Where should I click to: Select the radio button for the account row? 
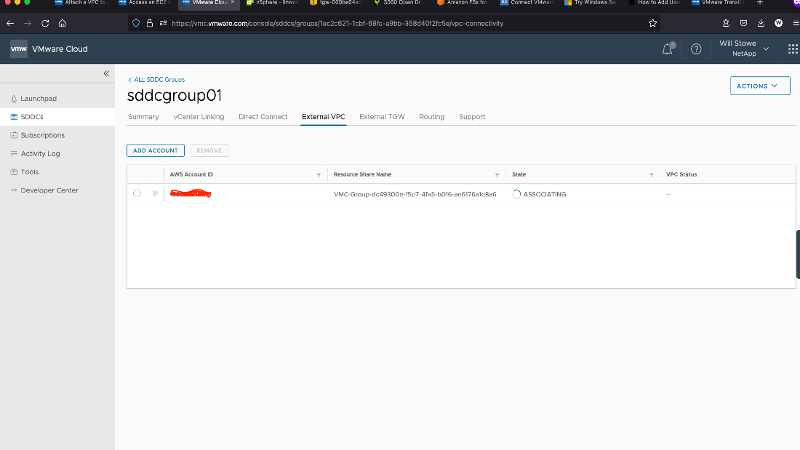pyautogui.click(x=137, y=193)
